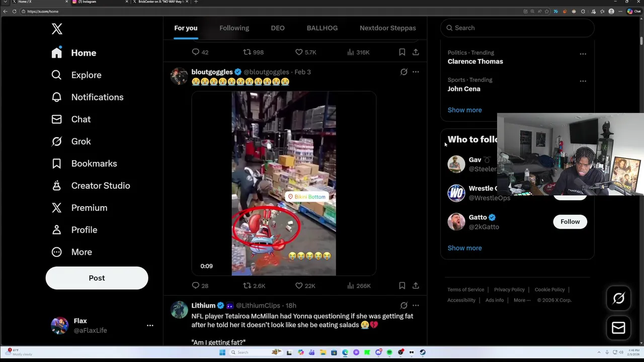The height and width of the screenshot is (362, 644).
Task: Bookmark the post with 316K views
Action: [x=402, y=52]
